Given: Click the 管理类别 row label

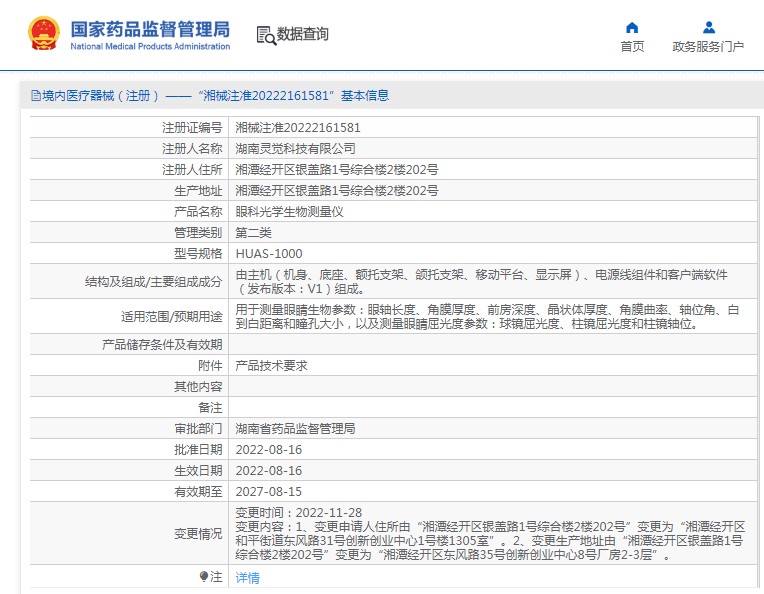Looking at the screenshot, I should click(198, 232).
